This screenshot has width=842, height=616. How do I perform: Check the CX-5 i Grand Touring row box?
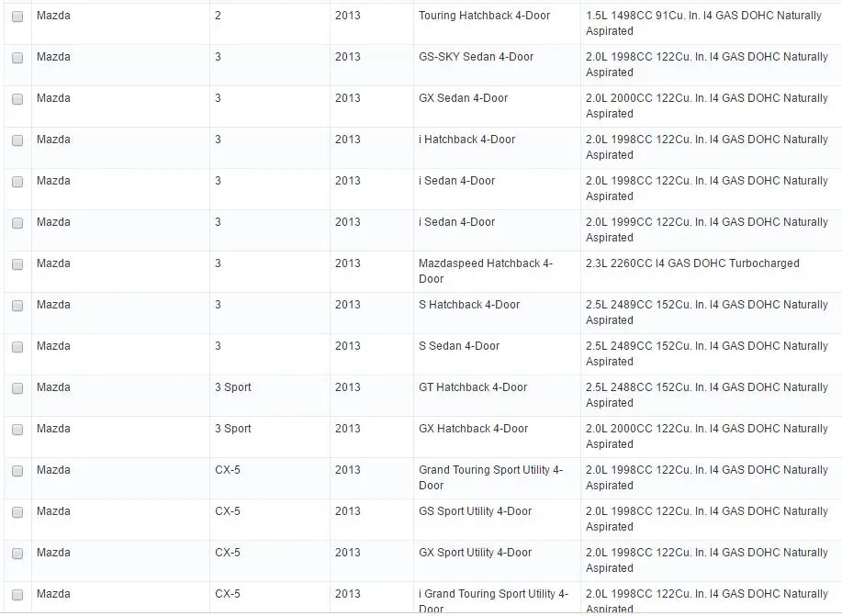(x=17, y=596)
